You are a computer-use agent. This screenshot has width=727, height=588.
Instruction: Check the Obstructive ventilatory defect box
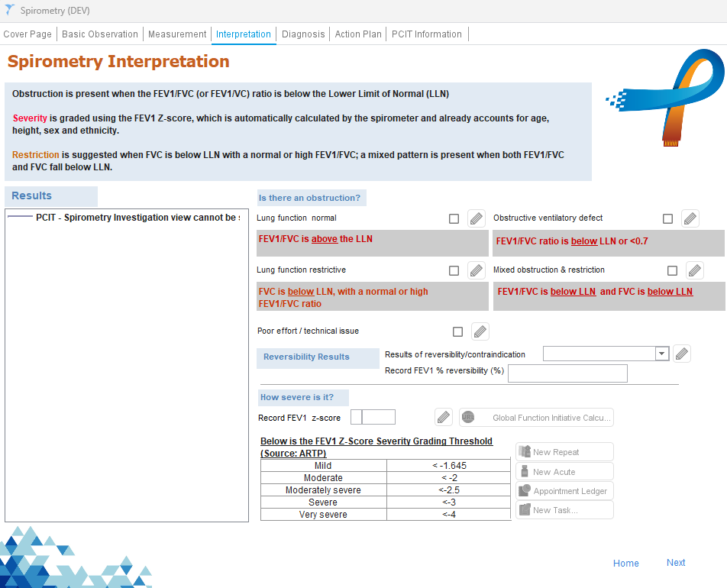point(668,218)
